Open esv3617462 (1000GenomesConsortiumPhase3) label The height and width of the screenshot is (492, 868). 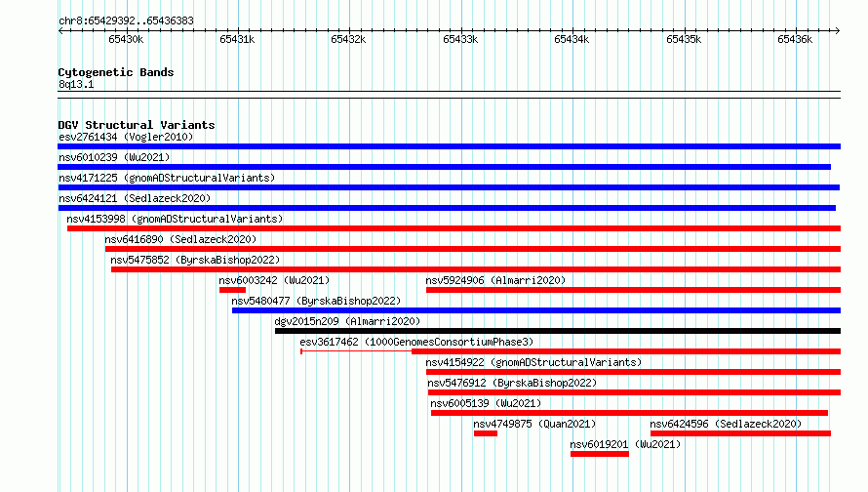[416, 342]
